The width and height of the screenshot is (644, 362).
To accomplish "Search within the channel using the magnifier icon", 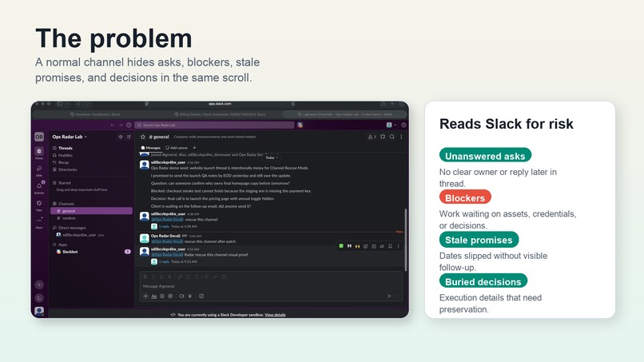I will pyautogui.click(x=392, y=137).
